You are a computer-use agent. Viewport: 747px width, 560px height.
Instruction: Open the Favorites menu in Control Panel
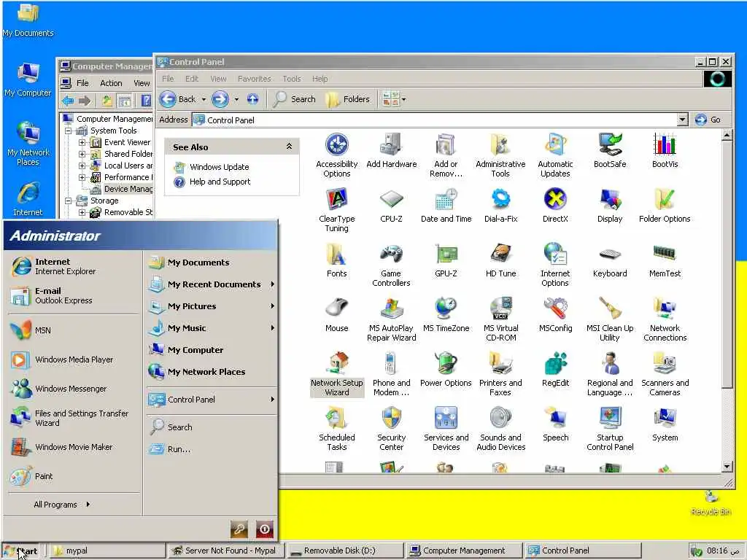pyautogui.click(x=254, y=79)
